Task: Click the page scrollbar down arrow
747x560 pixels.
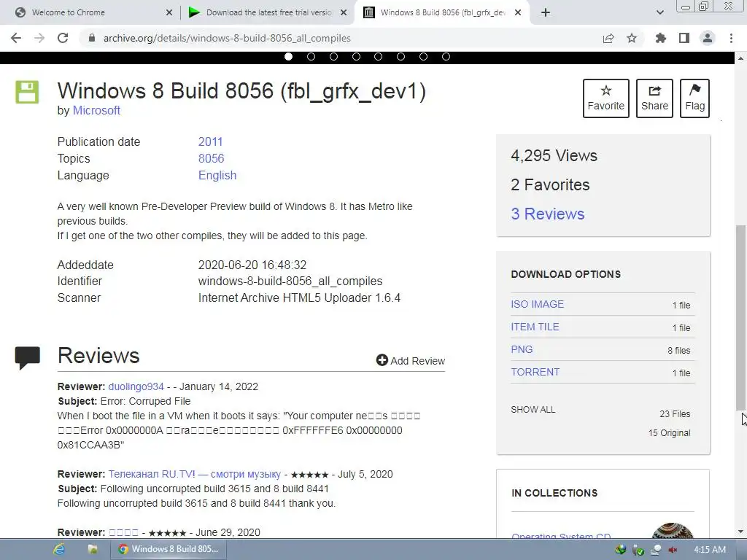Action: [740, 532]
